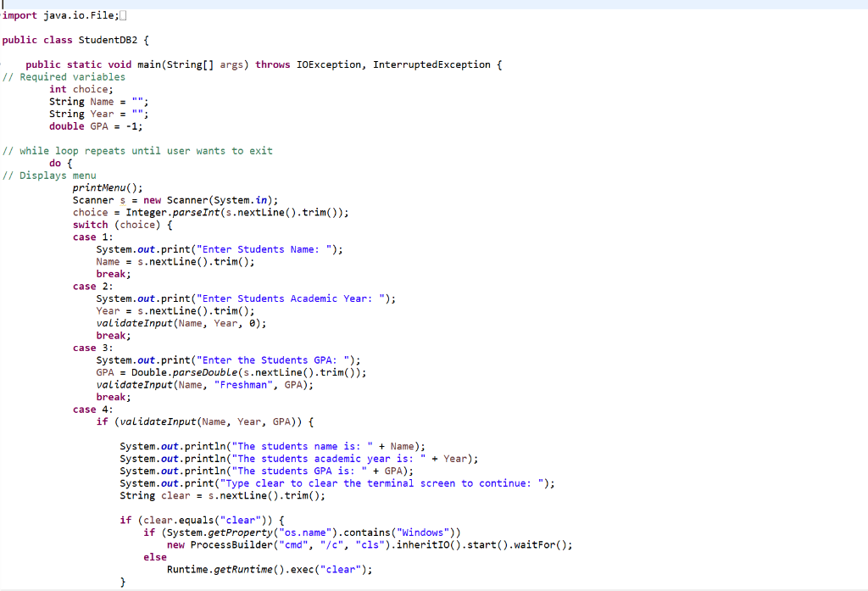This screenshot has width=868, height=591.
Task: Click the 'import java.io.File;' line
Action: (60, 15)
